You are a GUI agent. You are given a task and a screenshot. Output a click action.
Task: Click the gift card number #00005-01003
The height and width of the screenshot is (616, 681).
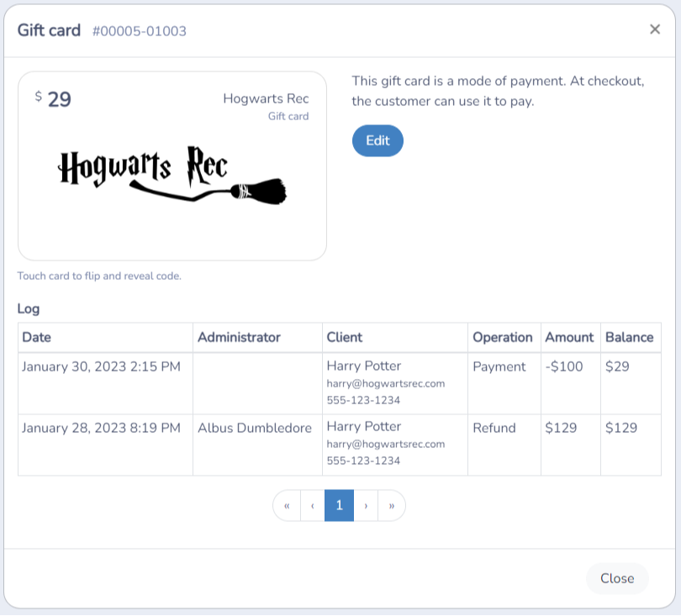[x=140, y=31]
